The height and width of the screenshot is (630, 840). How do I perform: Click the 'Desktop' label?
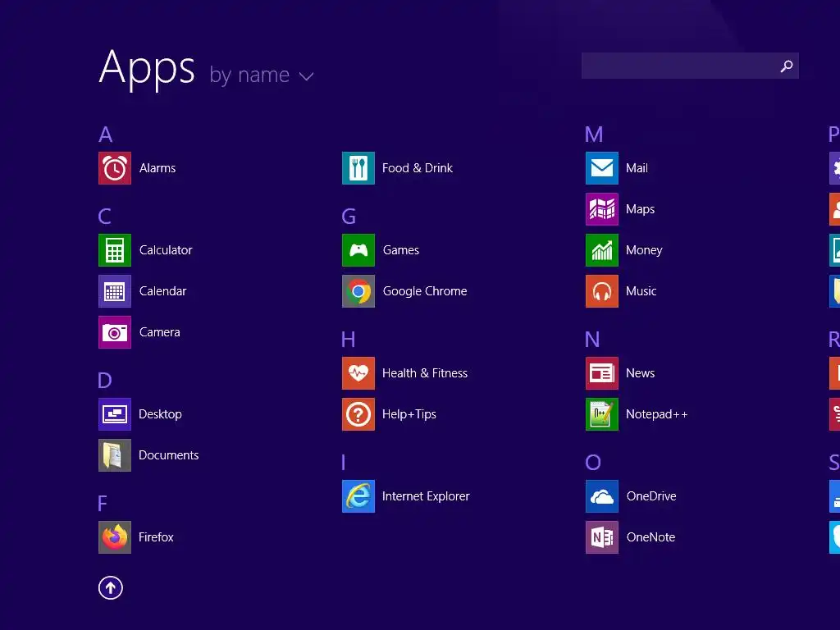pos(160,414)
